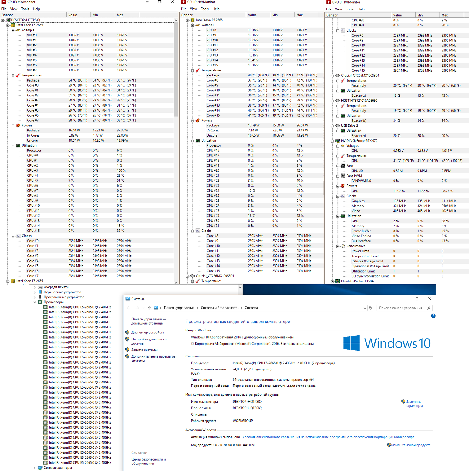Collapse Utilization node in left HWMonitor window
Image resolution: width=469 pixels, height=476 pixels.
coord(13,146)
